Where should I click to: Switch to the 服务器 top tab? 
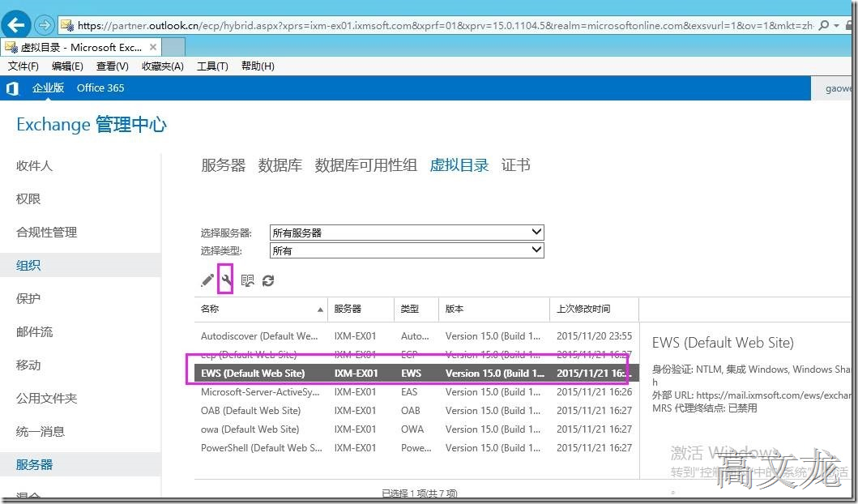224,164
